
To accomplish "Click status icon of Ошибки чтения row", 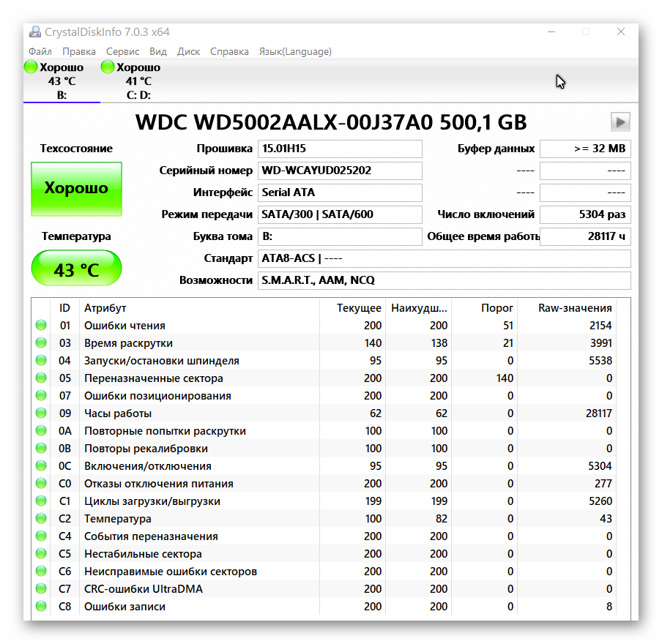I will tap(41, 326).
